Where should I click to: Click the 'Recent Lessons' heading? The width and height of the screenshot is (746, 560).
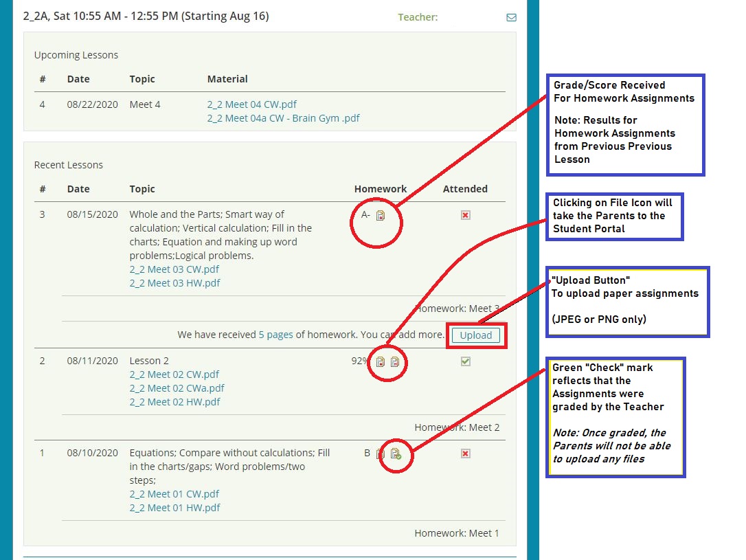click(x=69, y=165)
